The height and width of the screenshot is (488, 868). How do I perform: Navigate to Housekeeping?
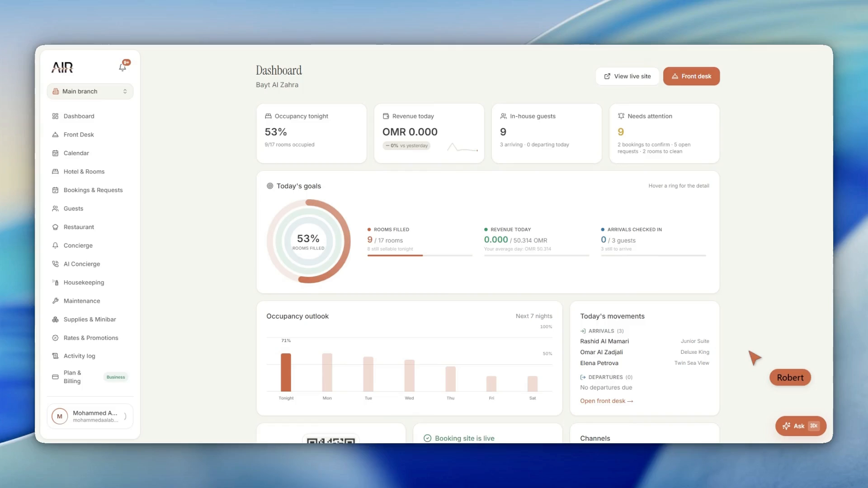90,282
